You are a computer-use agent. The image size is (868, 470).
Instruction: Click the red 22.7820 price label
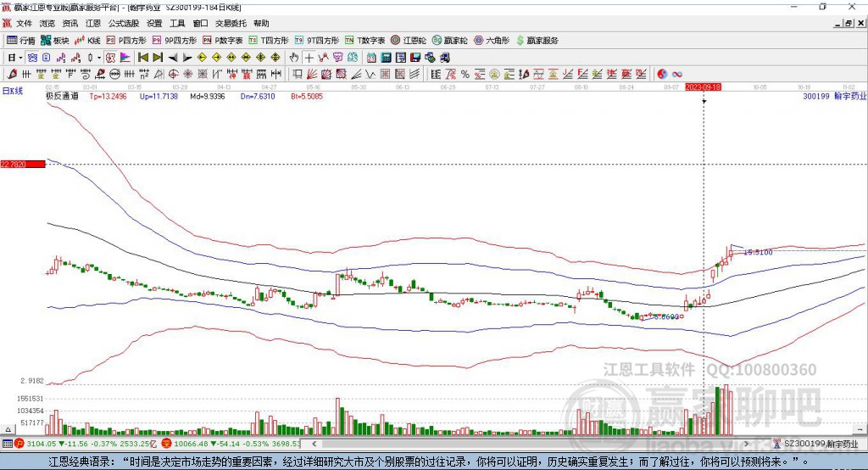pos(23,164)
